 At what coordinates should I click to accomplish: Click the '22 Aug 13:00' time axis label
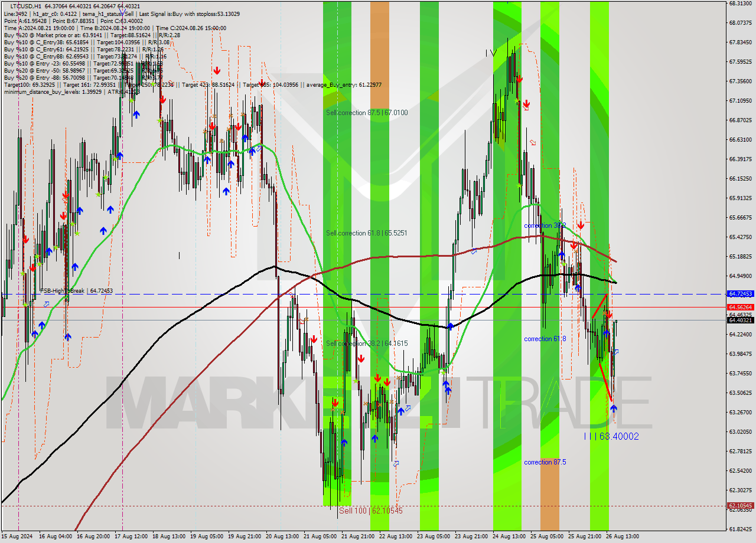(x=396, y=537)
